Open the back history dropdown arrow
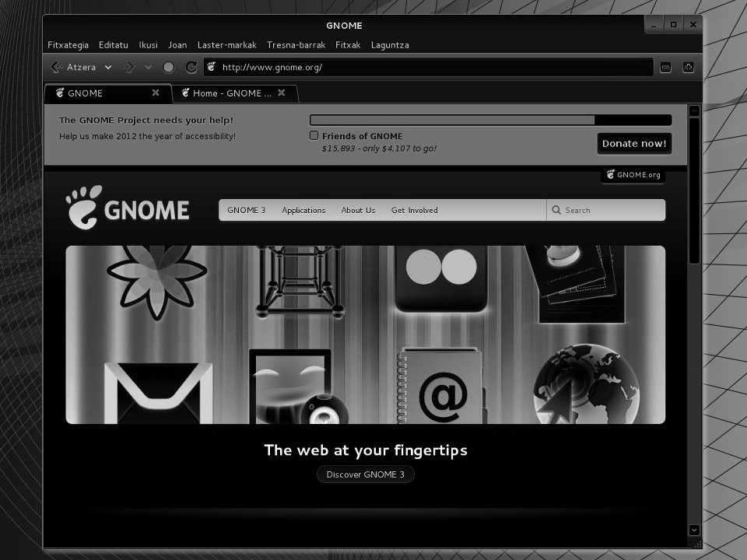747x560 pixels. 108,67
